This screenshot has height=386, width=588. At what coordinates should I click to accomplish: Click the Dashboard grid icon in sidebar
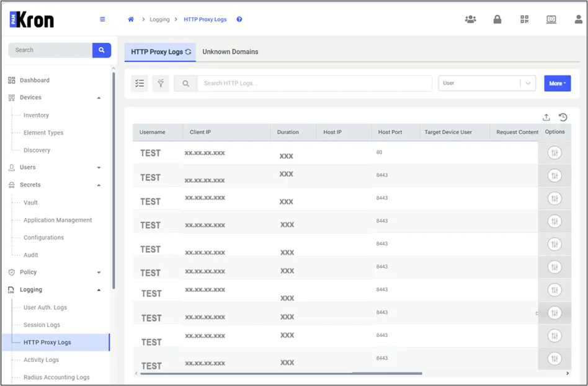click(x=12, y=80)
